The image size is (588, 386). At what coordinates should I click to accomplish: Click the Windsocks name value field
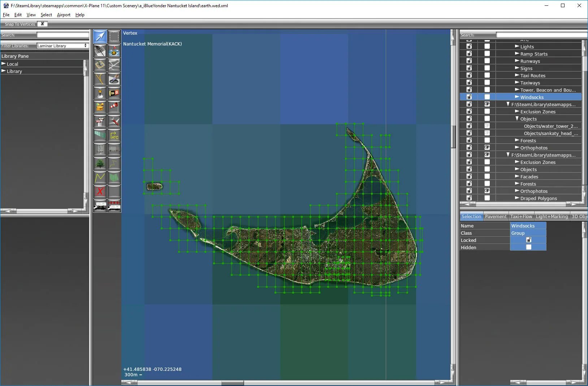pos(528,226)
